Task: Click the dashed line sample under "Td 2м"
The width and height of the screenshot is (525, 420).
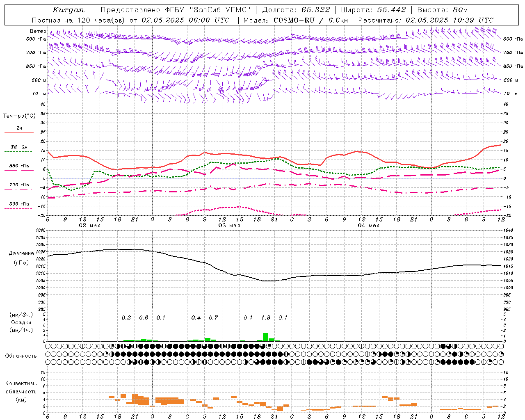Action: (19, 152)
